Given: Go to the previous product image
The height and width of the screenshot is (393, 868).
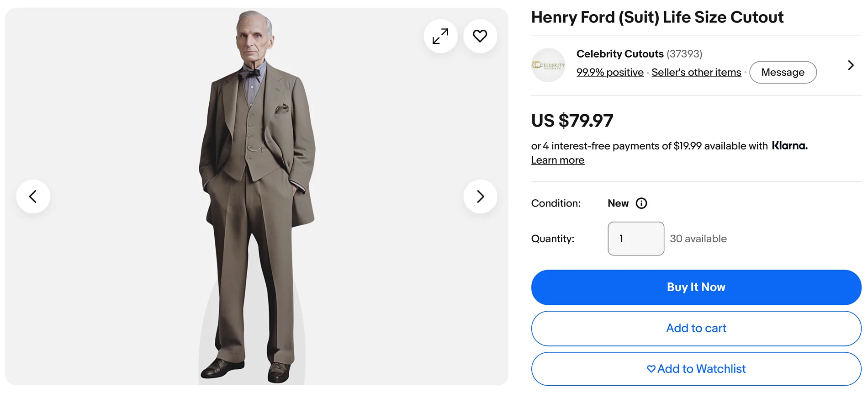Looking at the screenshot, I should coord(33,196).
